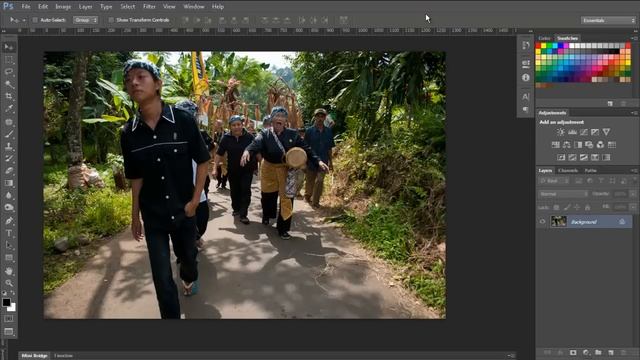
Task: Switch to the Color tab
Action: [x=544, y=38]
